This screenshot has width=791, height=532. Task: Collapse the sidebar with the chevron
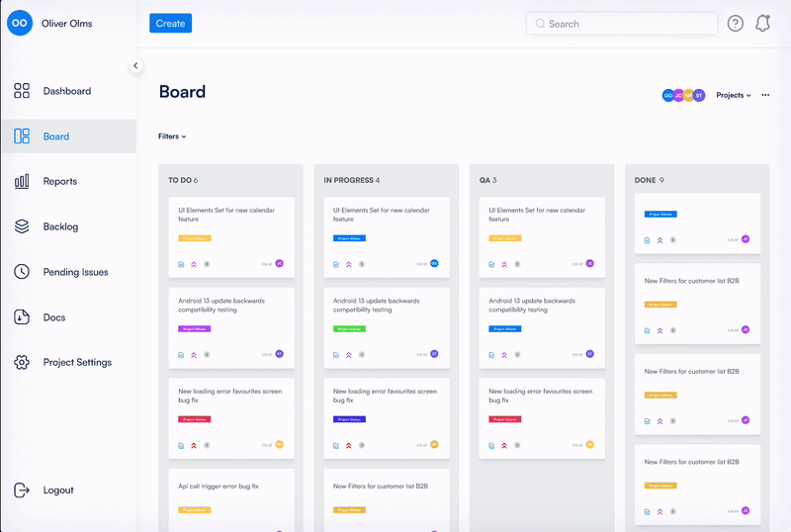135,65
